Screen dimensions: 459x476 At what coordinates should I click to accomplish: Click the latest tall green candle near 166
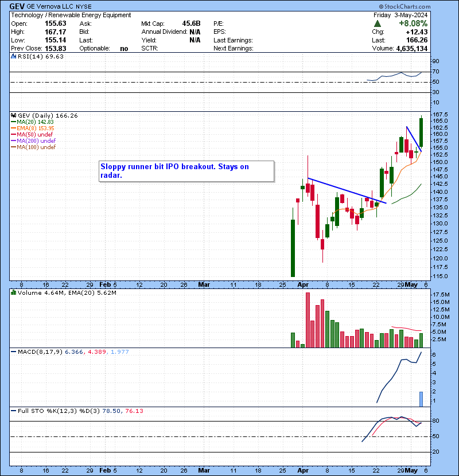coord(421,132)
